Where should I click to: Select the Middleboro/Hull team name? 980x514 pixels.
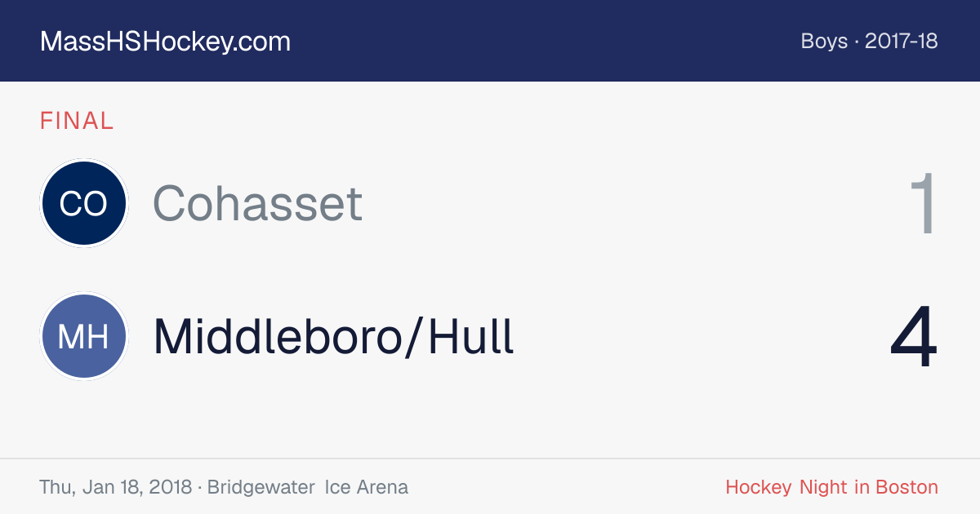[x=334, y=337]
